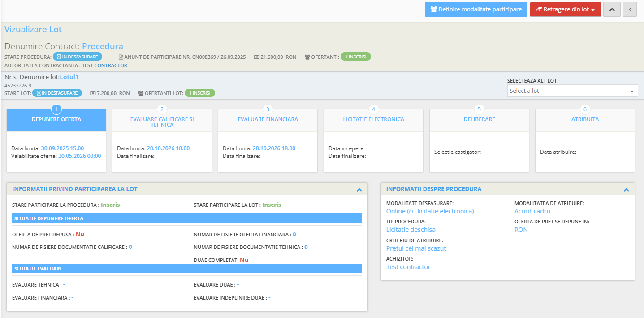Click step 3 circle for Evaluare Financiara
This screenshot has width=644, height=318.
[268, 109]
